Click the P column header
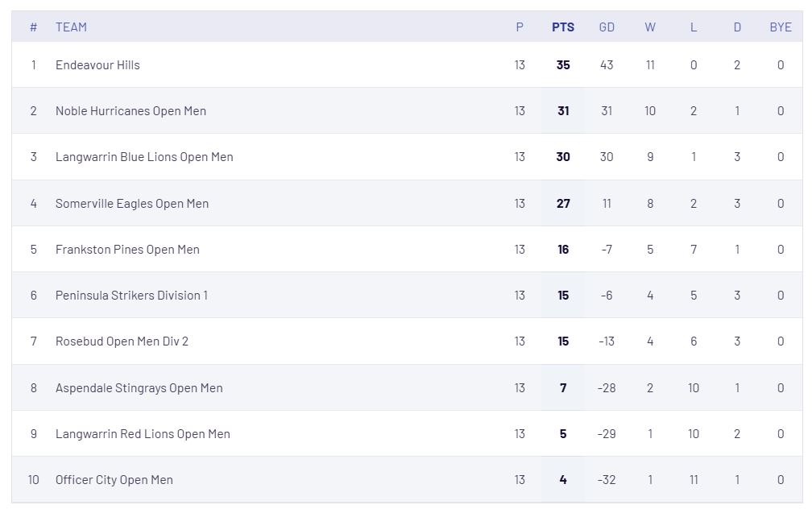 click(x=520, y=27)
